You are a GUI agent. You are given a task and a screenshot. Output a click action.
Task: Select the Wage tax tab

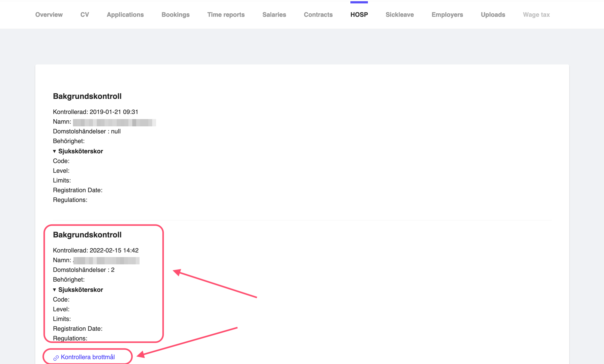(536, 15)
